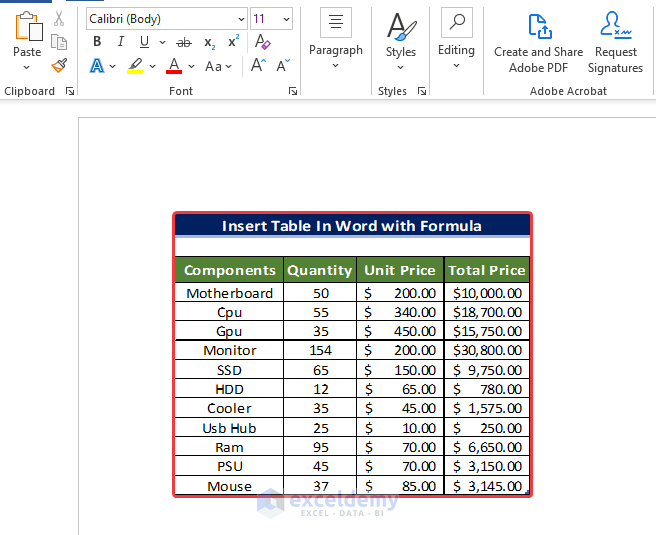656x535 pixels.
Task: Select the Cooler cell
Action: pos(229,408)
